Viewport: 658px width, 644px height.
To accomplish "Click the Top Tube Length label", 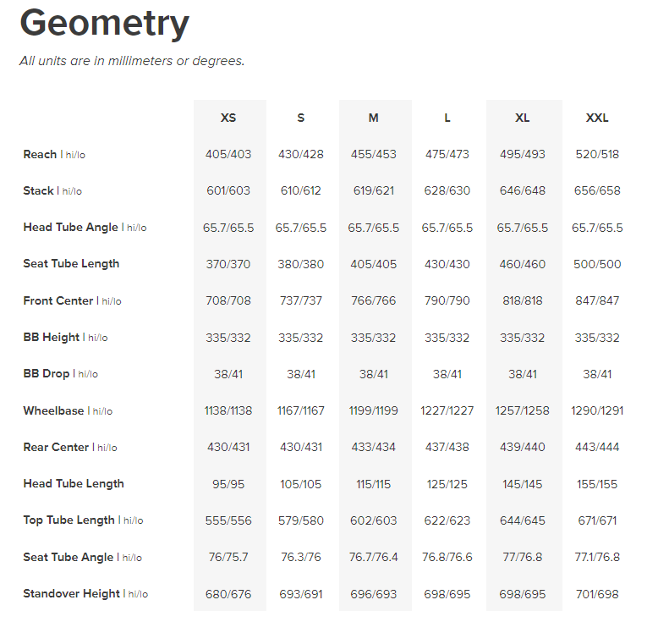I will click(69, 520).
